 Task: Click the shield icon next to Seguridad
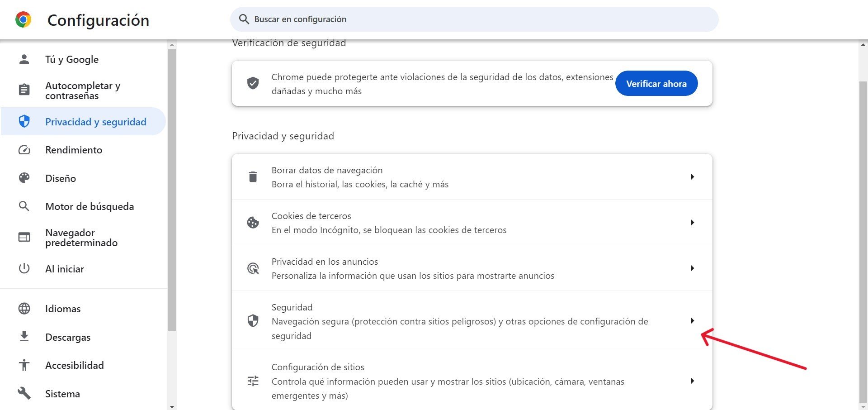(253, 321)
